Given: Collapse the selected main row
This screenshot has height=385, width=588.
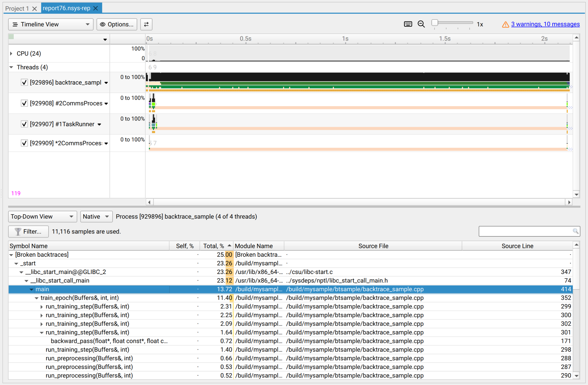Looking at the screenshot, I should [x=32, y=289].
